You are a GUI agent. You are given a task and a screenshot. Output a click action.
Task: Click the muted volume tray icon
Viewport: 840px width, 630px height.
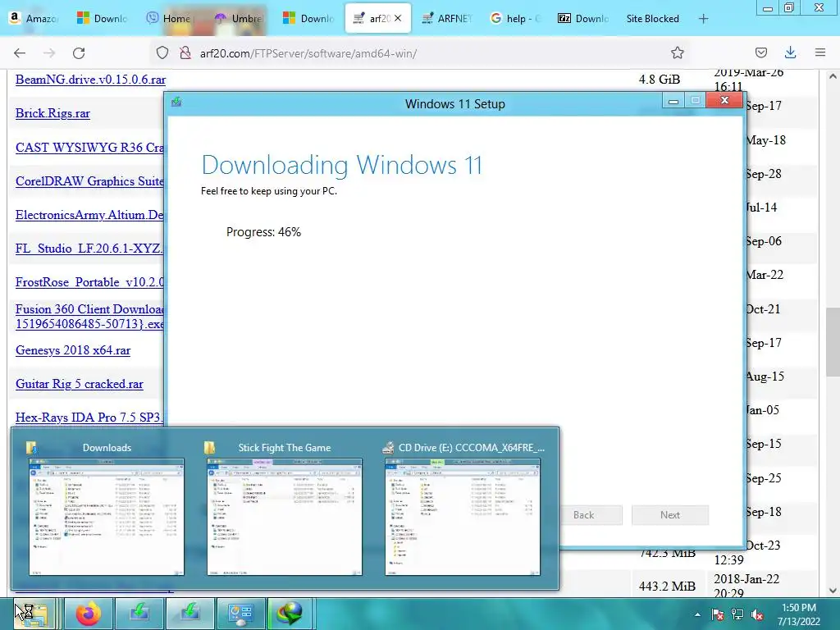(x=757, y=614)
